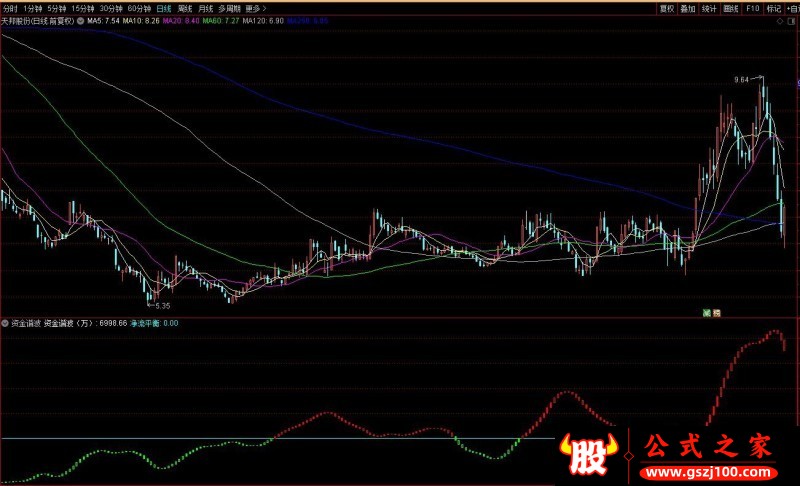Select the 分时 intraday view
800x486 pixels.
pyautogui.click(x=10, y=7)
